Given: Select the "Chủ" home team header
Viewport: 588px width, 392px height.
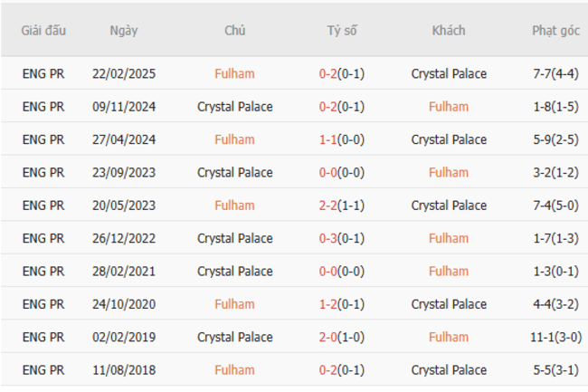Looking at the screenshot, I should (x=235, y=30).
